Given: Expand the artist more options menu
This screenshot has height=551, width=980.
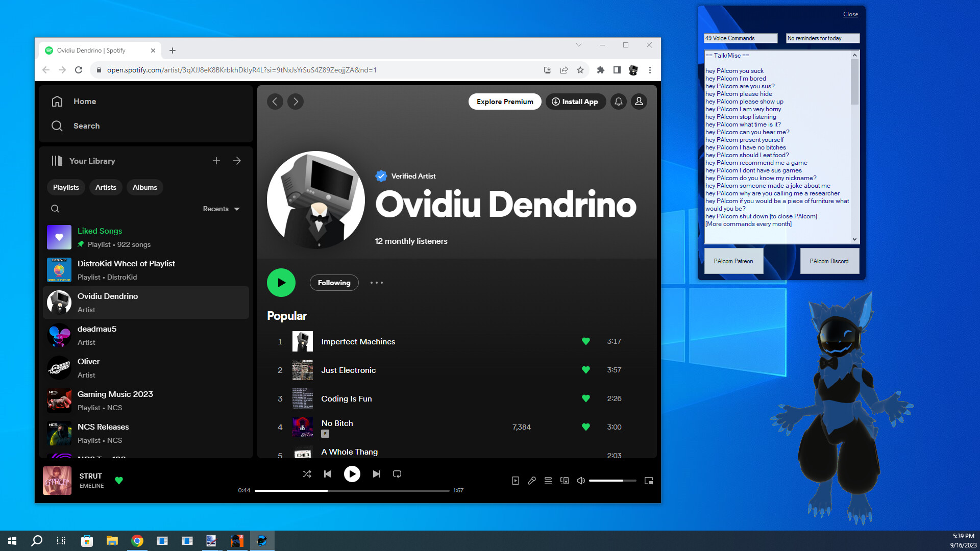Looking at the screenshot, I should [x=377, y=283].
